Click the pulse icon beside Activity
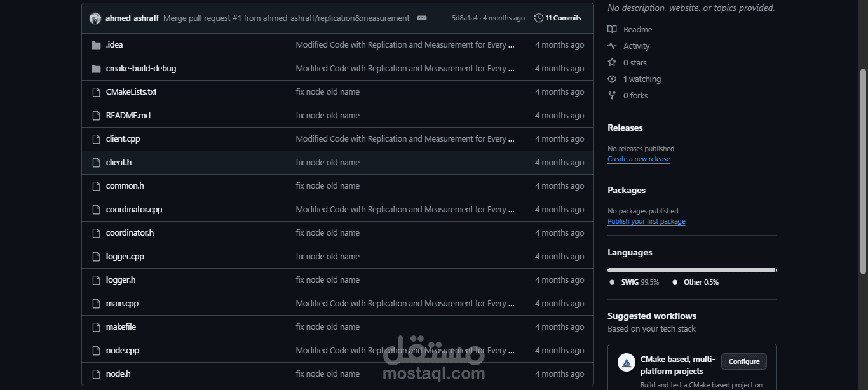This screenshot has width=868, height=390. pos(612,46)
